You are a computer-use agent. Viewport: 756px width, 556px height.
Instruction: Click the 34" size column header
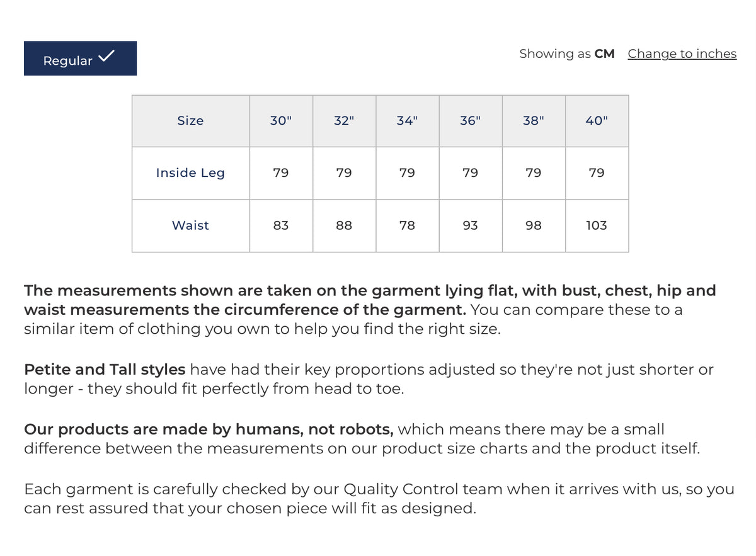(407, 120)
